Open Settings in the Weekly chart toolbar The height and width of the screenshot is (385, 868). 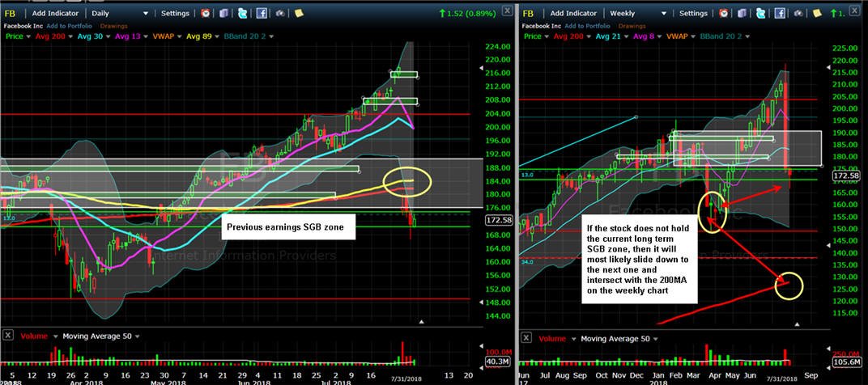coord(693,13)
